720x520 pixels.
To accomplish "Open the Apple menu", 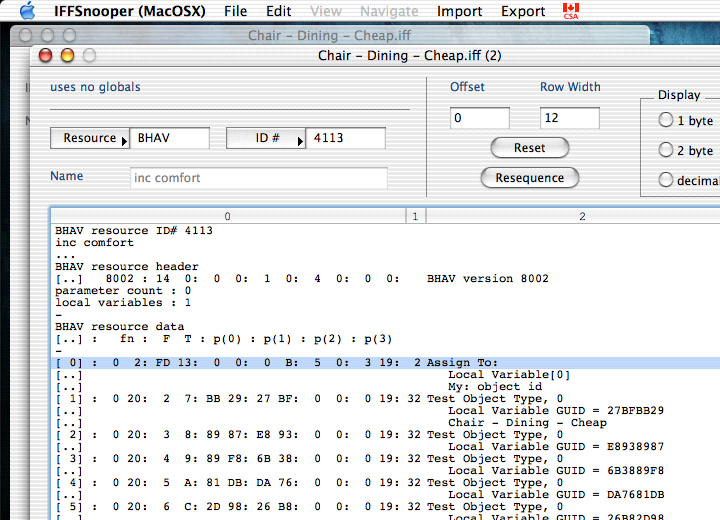I will (27, 11).
